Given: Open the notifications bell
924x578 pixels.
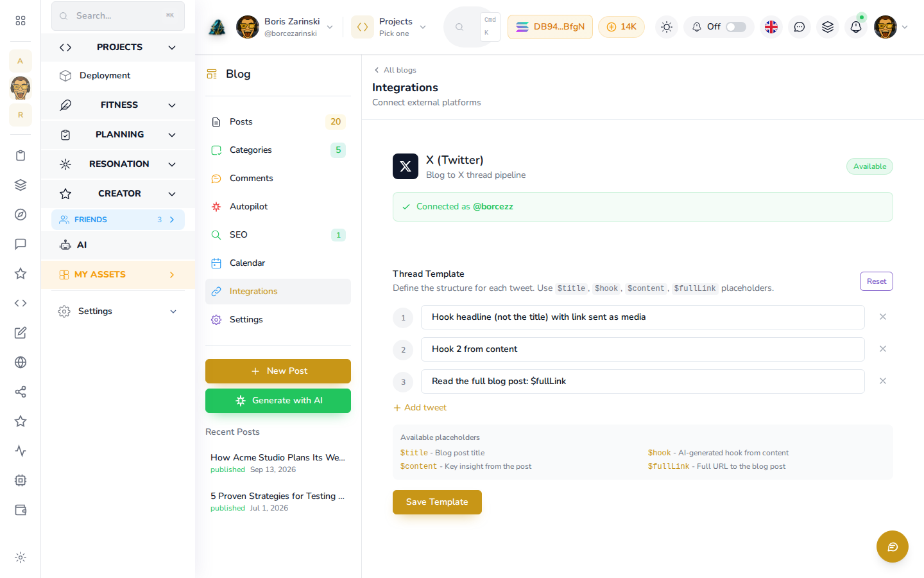Looking at the screenshot, I should click(856, 27).
